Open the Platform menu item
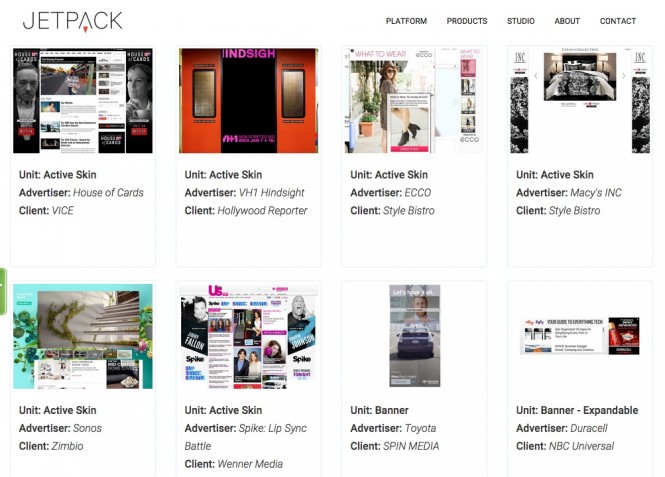The image size is (665, 477). click(x=406, y=21)
